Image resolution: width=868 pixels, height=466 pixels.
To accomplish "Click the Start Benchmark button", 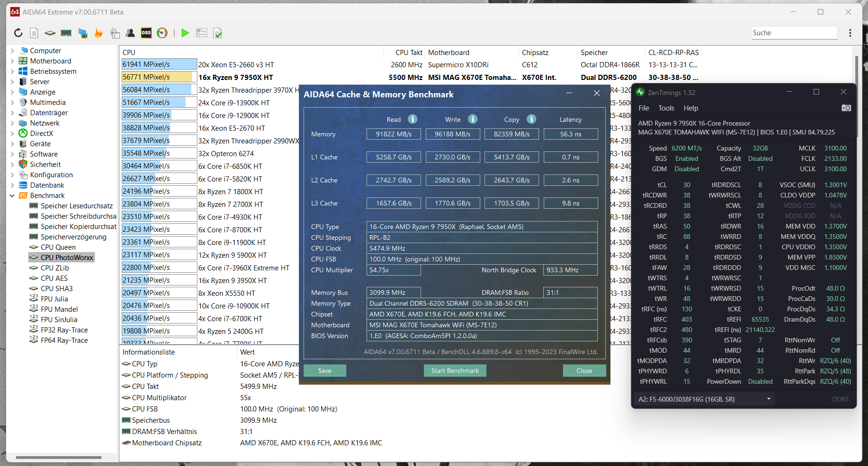I will point(455,371).
